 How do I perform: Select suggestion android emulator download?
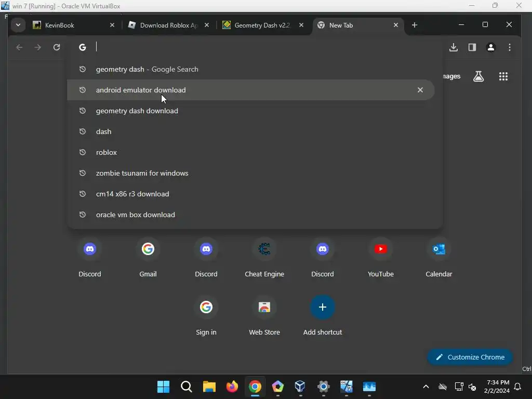pyautogui.click(x=251, y=90)
